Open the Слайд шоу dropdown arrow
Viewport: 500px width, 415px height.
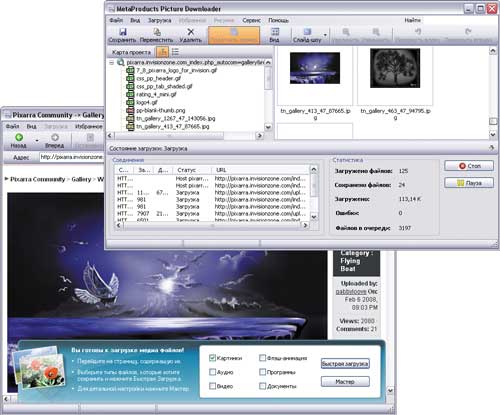coord(325,35)
